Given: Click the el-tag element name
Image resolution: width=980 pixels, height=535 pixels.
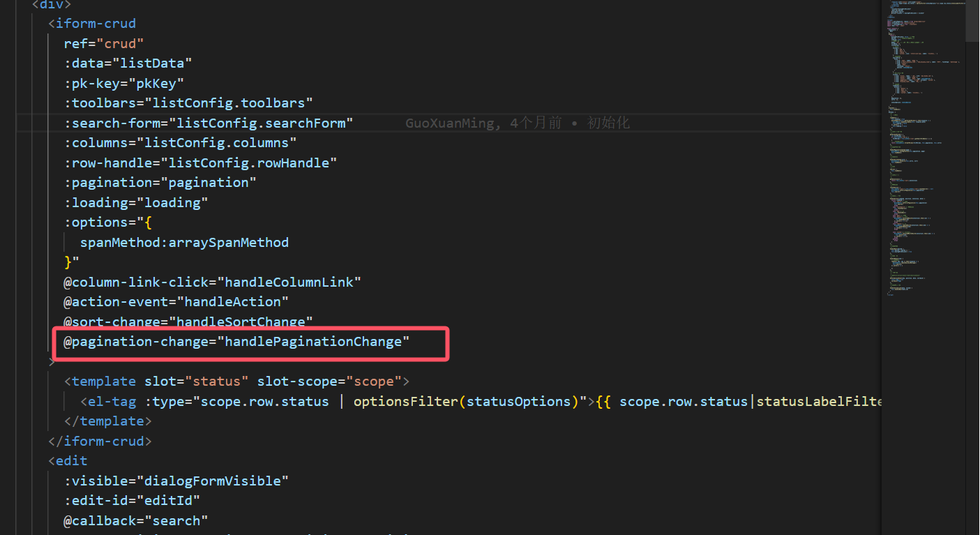Looking at the screenshot, I should click(111, 402).
